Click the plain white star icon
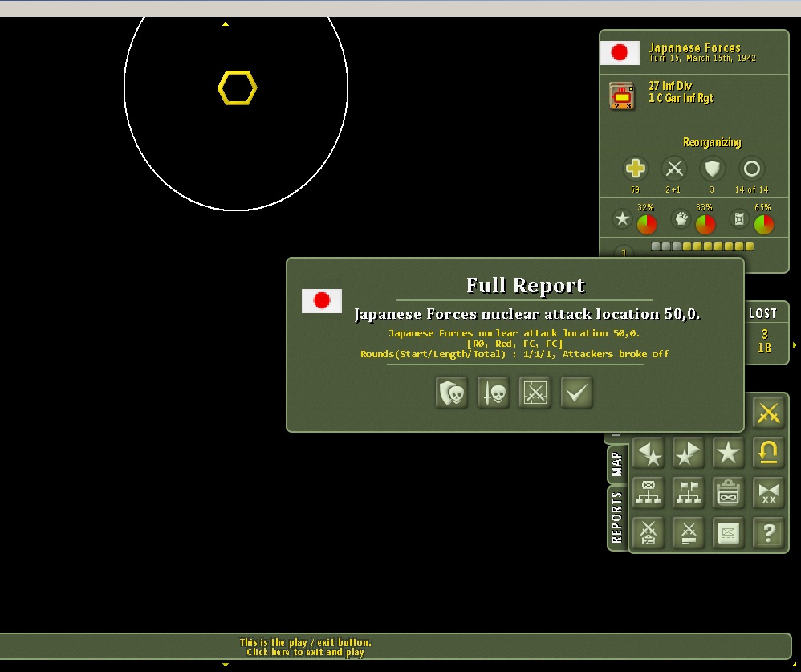The width and height of the screenshot is (801, 672). tap(728, 453)
